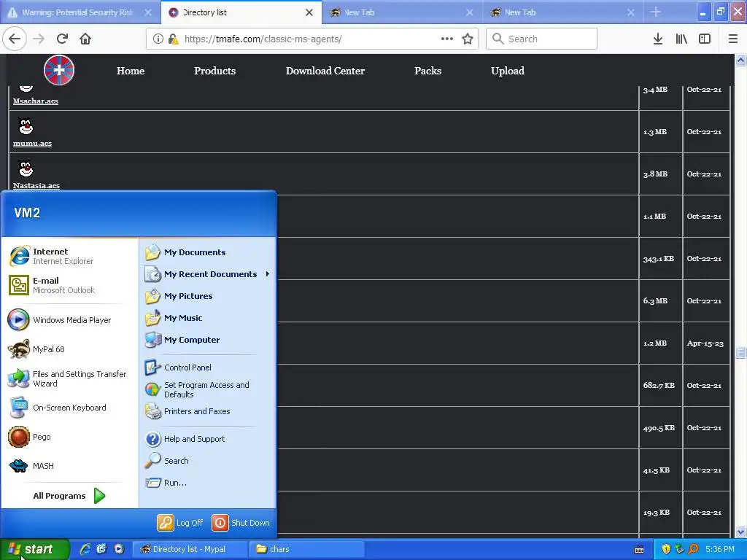This screenshot has width=747, height=560.
Task: Open the browser hamburger menu
Action: click(x=733, y=39)
